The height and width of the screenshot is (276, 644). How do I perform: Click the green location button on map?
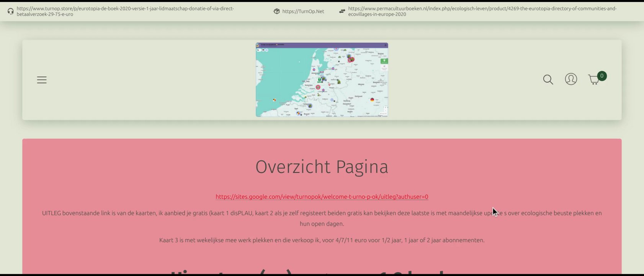point(384,61)
